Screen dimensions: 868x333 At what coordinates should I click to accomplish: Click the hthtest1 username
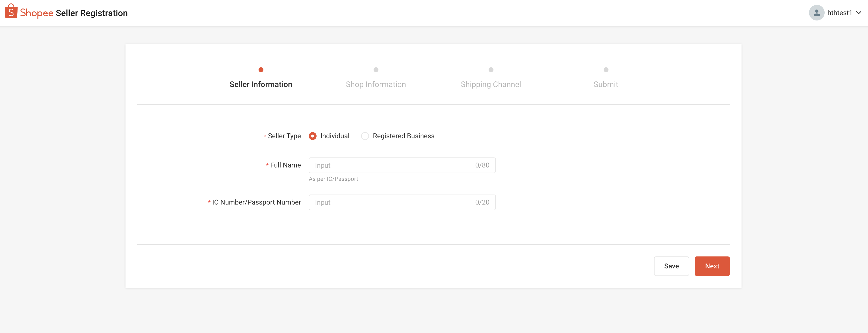pyautogui.click(x=839, y=13)
